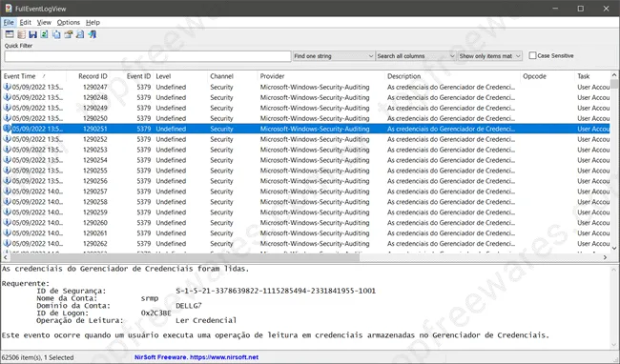Screen dimensions: 620x364
Task: Open the 'Show only items mat' dropdown
Action: pyautogui.click(x=490, y=56)
